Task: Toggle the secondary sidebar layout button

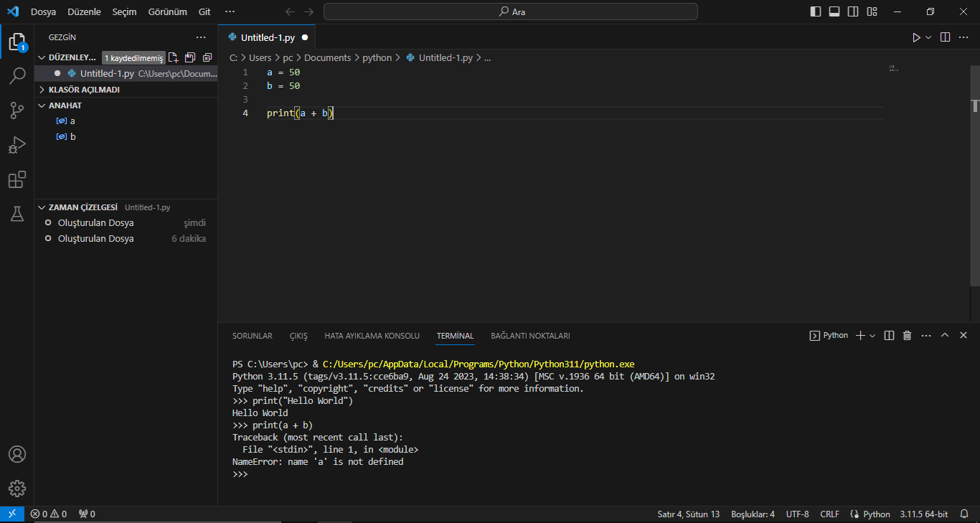Action: pos(853,11)
